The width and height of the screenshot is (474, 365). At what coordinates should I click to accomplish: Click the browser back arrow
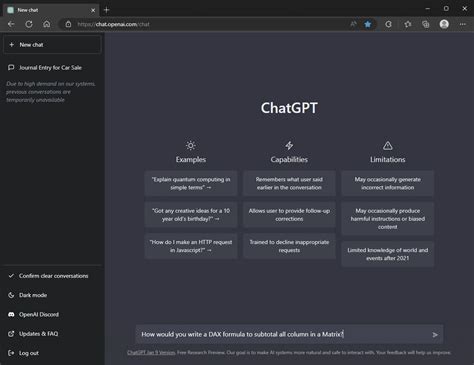coord(11,24)
